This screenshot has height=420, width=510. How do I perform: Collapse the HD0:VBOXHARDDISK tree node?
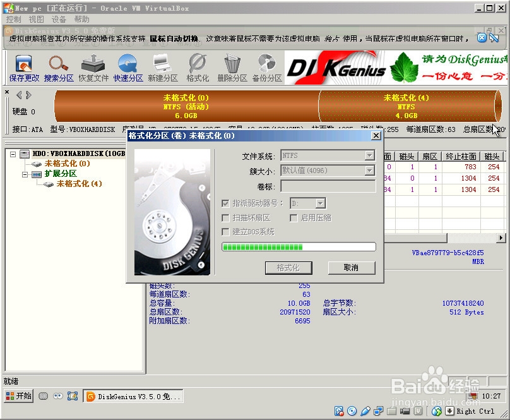tap(13, 154)
